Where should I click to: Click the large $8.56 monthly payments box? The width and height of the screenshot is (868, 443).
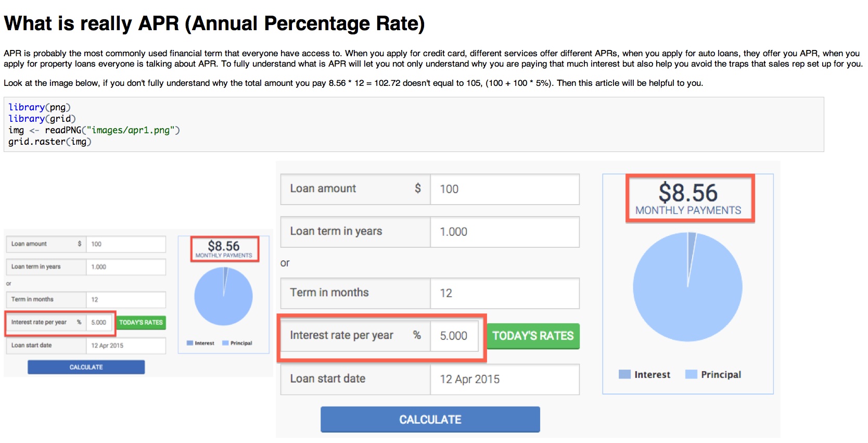click(689, 199)
